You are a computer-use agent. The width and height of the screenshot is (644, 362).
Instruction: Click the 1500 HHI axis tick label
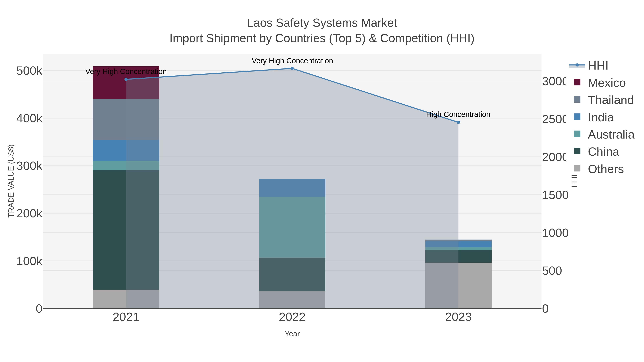click(x=555, y=195)
